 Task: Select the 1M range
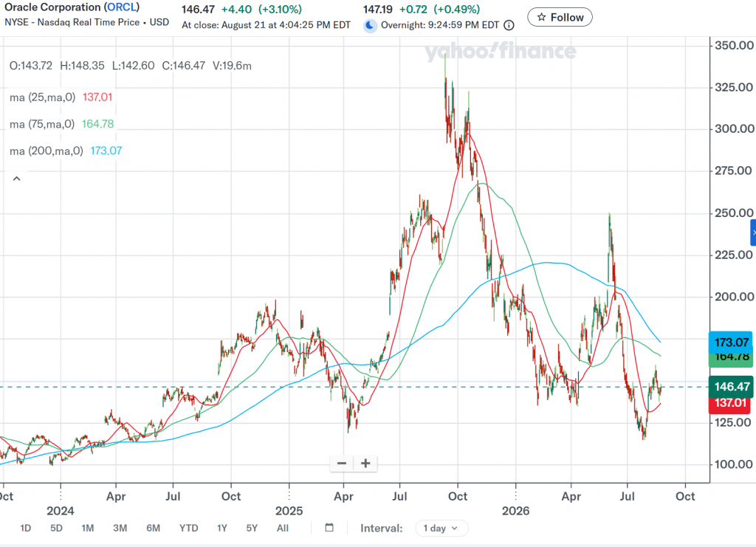click(x=88, y=529)
